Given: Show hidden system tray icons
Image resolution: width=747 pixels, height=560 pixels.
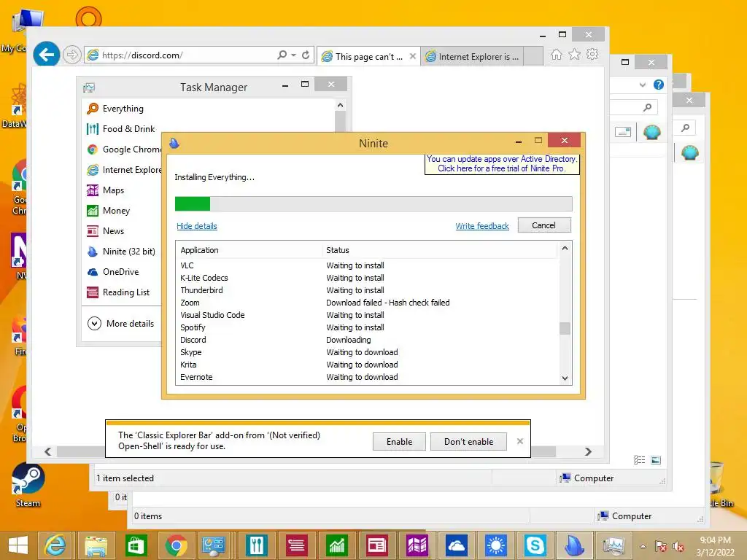Looking at the screenshot, I should 643,546.
